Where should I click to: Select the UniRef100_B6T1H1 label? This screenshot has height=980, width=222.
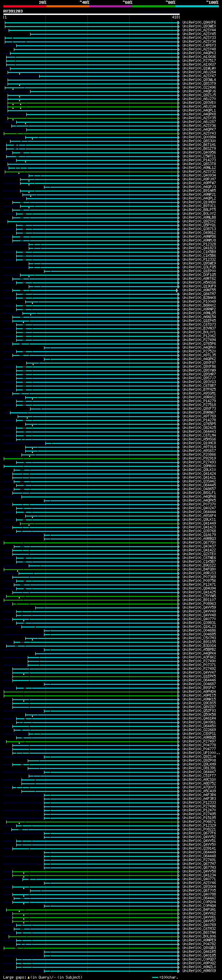pyautogui.click(x=199, y=145)
